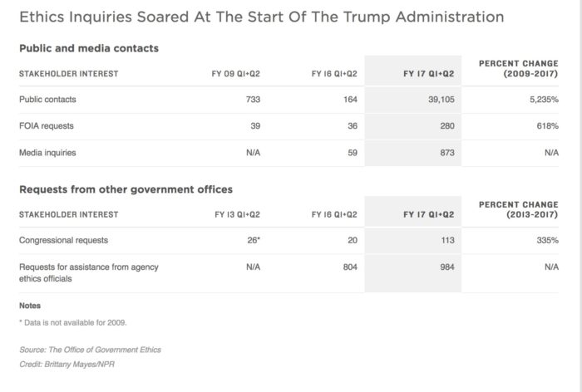The image size is (582, 392).
Task: Click the 'Media inquiries' row label
Action: tap(47, 153)
